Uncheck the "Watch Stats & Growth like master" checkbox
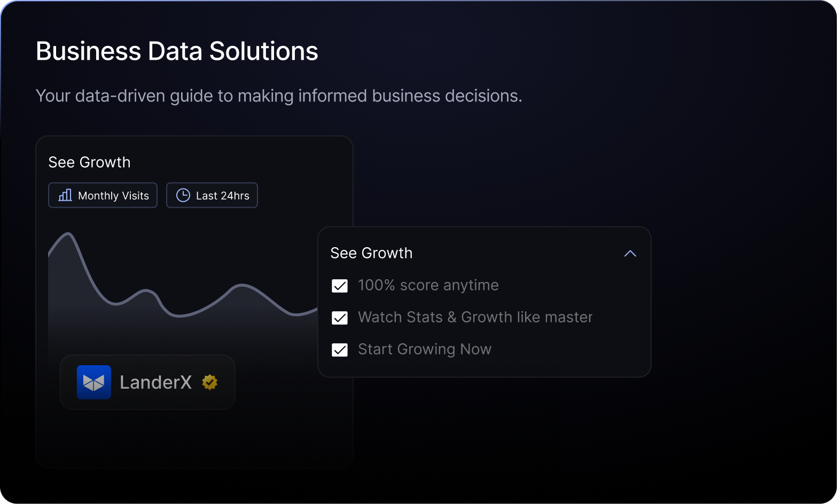837x504 pixels. [340, 318]
